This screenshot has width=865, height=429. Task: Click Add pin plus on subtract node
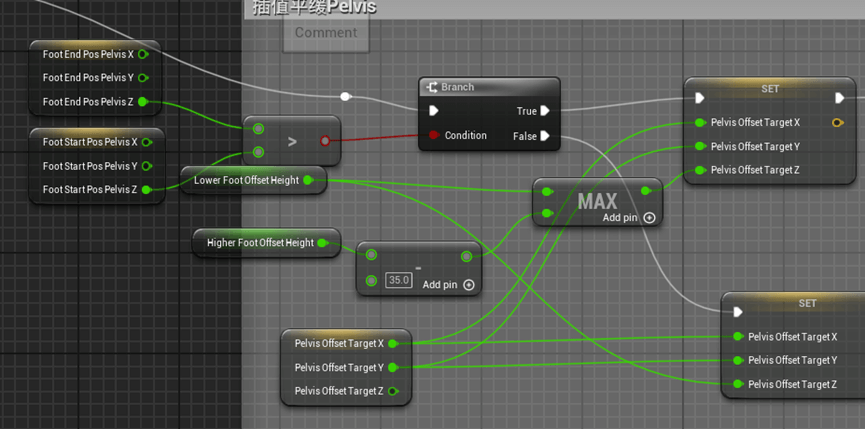click(469, 285)
